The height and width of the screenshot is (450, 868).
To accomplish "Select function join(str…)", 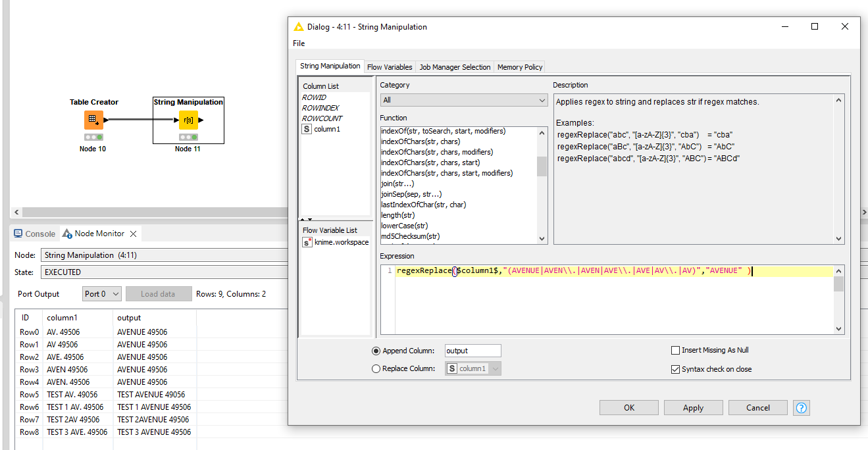I will (397, 184).
